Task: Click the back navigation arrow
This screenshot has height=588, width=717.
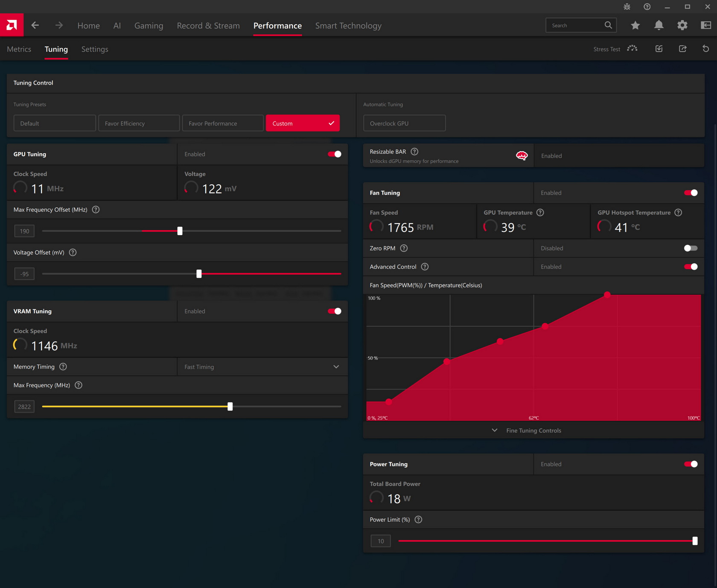Action: coord(35,26)
